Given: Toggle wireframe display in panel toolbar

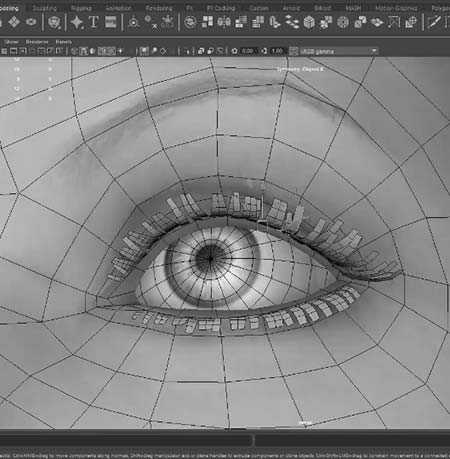Looking at the screenshot, I should [75, 51].
